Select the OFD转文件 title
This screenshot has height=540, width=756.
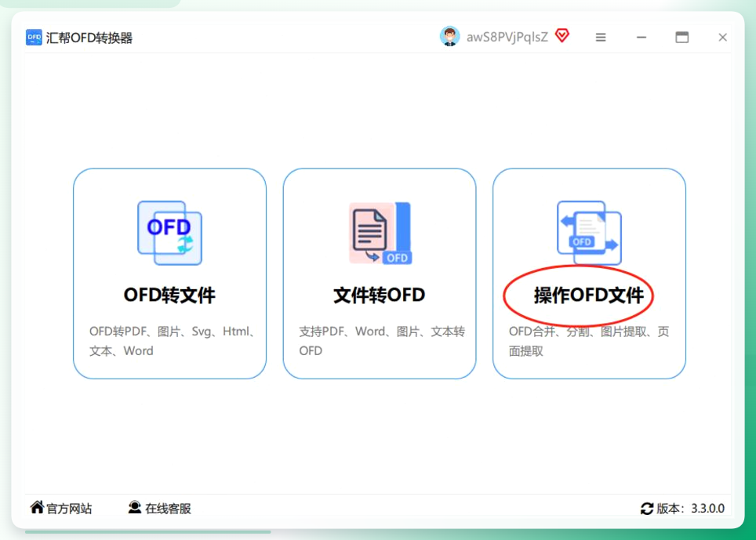pos(169,295)
